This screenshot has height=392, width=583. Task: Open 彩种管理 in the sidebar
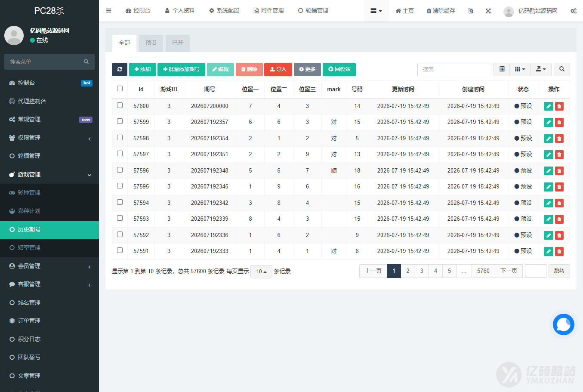49,192
